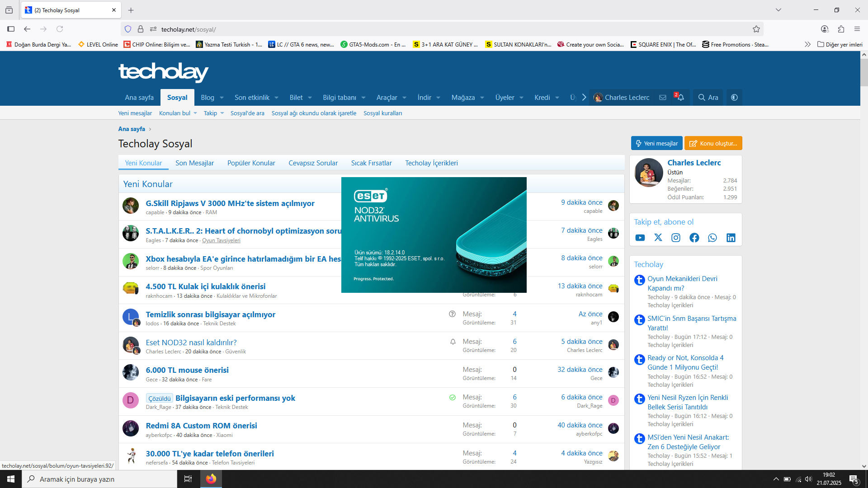Show more bookmarks with the double chevron
This screenshot has width=868, height=488.
pyautogui.click(x=807, y=44)
